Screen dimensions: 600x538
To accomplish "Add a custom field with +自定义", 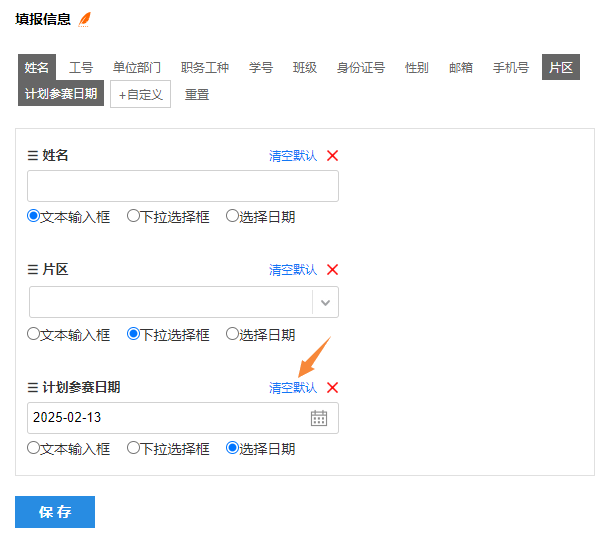I will [x=140, y=94].
